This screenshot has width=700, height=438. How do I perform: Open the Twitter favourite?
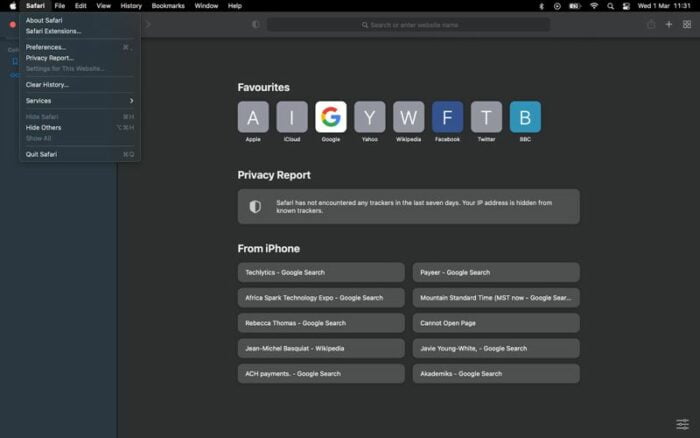point(486,117)
